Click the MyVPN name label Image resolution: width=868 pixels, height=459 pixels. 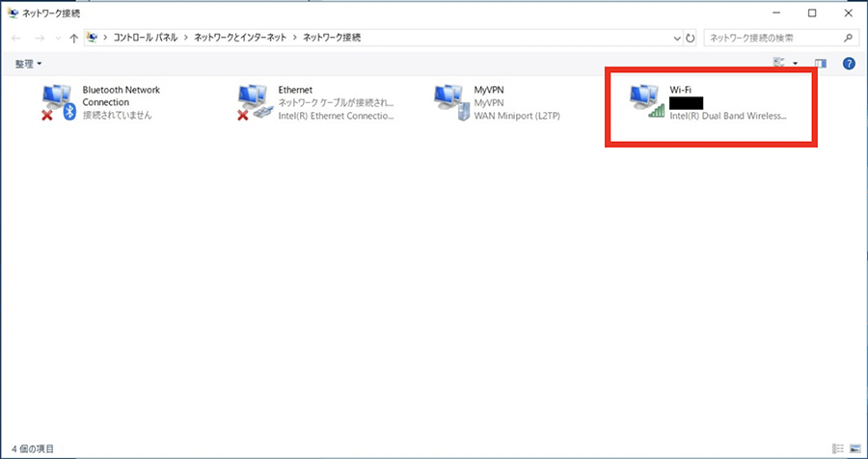tap(489, 90)
